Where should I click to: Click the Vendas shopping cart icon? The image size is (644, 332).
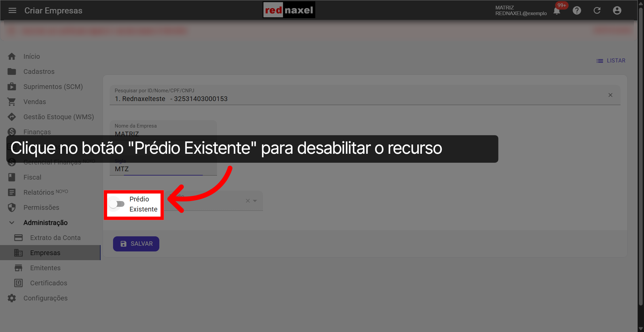[12, 102]
